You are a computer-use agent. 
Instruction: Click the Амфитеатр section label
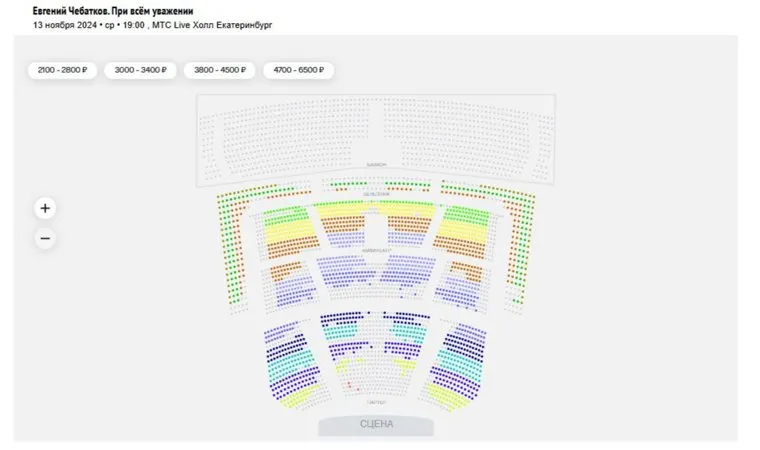(376, 250)
